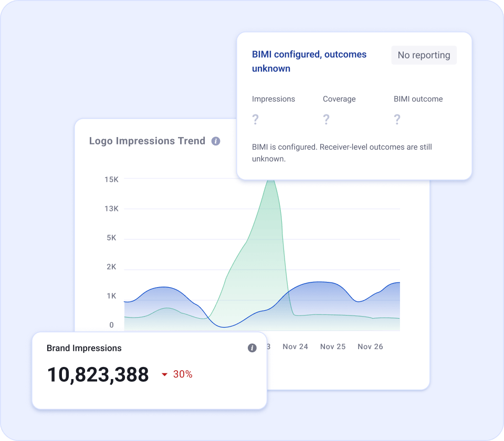The height and width of the screenshot is (441, 504).
Task: Select the Coverage column label
Action: coord(339,99)
